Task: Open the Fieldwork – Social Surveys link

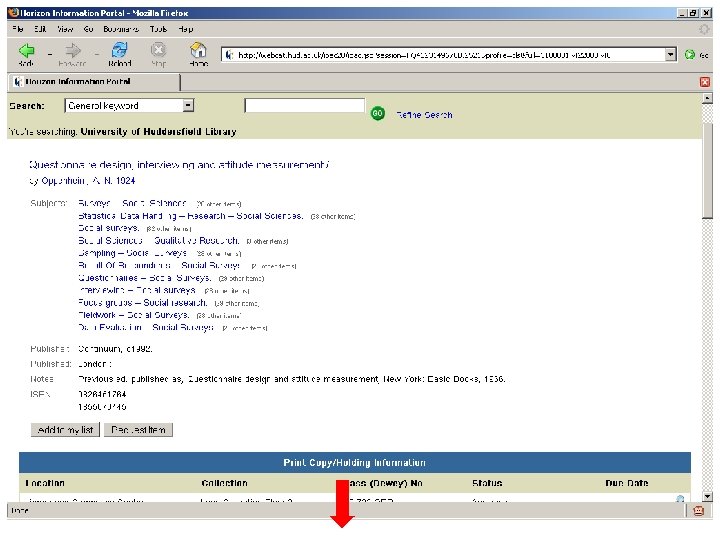Action: click(x=134, y=315)
